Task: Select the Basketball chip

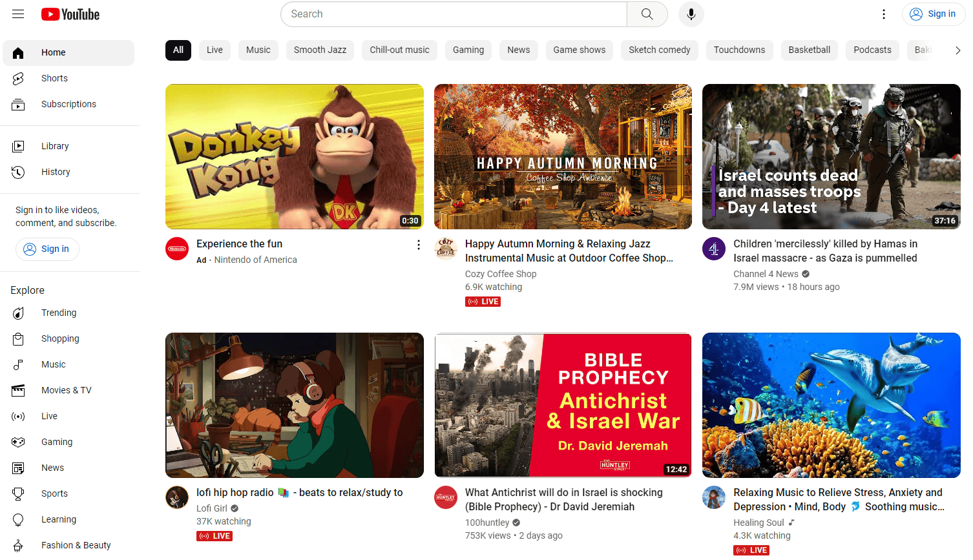Action: coord(810,50)
